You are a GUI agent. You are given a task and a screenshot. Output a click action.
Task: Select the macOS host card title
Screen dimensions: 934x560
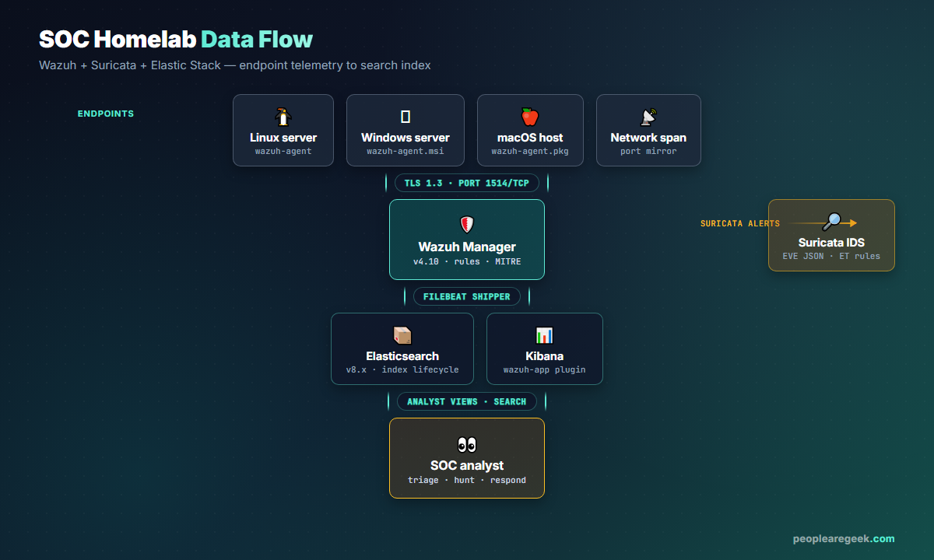coord(530,138)
